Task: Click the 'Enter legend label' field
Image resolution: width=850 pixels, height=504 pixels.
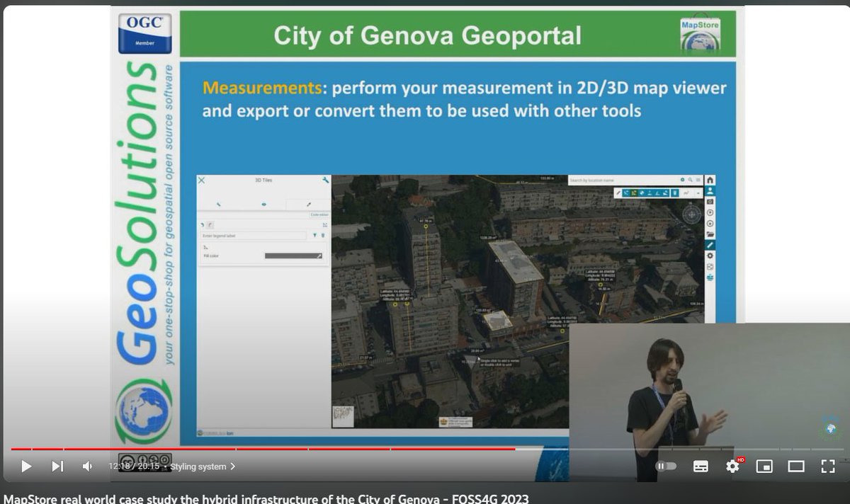Action: [253, 235]
